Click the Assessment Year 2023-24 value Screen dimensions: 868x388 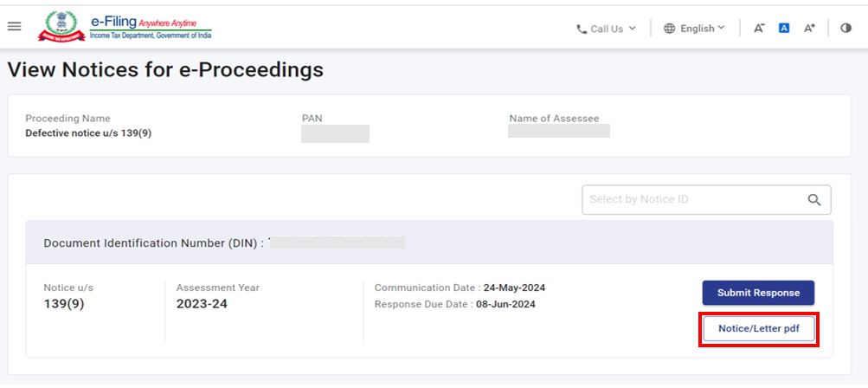202,304
